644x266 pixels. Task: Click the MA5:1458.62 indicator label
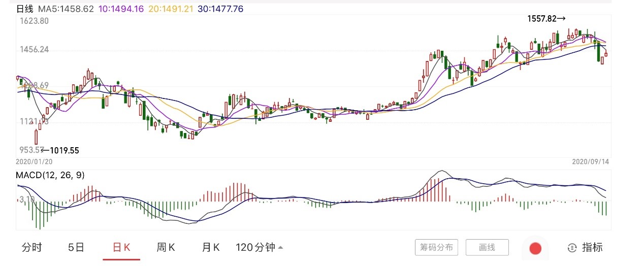[x=65, y=9]
